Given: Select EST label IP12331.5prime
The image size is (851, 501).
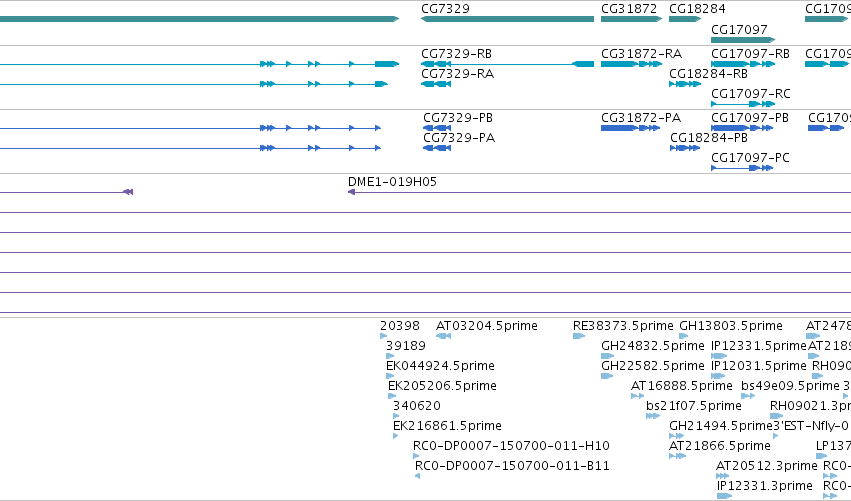Looking at the screenshot, I should pos(759,346).
